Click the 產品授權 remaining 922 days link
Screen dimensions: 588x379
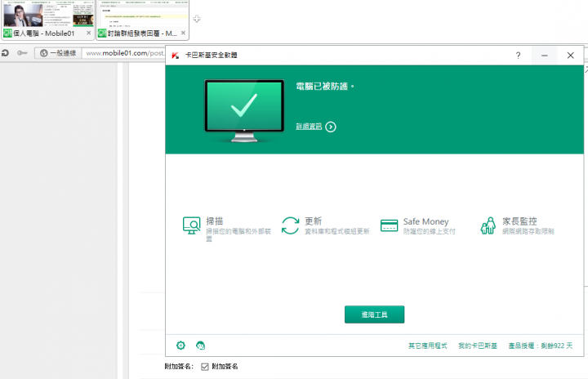tap(541, 346)
